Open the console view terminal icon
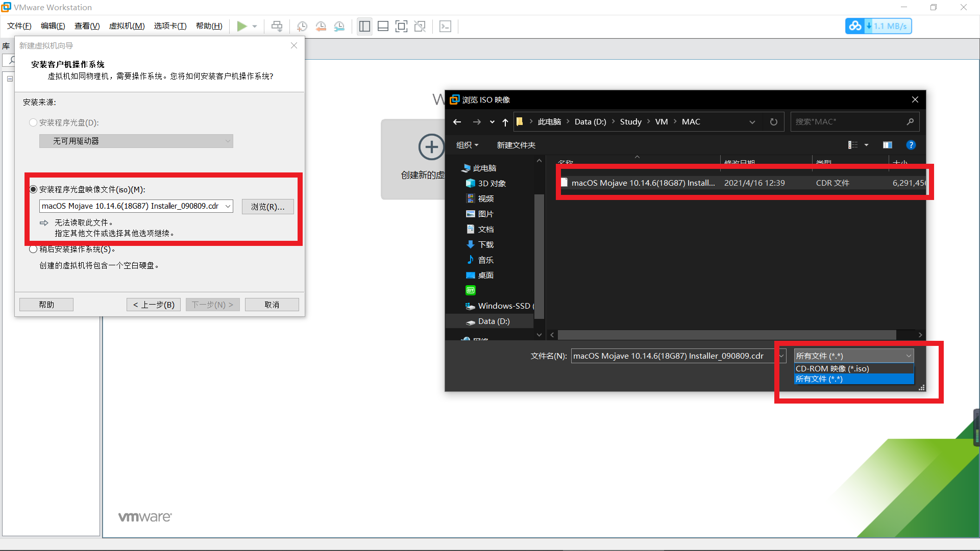Screen dimensions: 980x551 445,27
